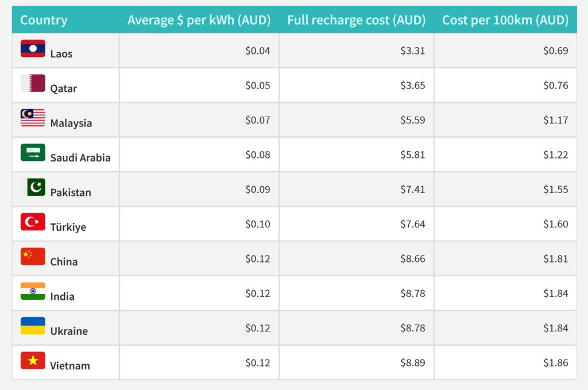The width and height of the screenshot is (588, 390).
Task: Select the Vietnam country name
Action: pyautogui.click(x=70, y=366)
